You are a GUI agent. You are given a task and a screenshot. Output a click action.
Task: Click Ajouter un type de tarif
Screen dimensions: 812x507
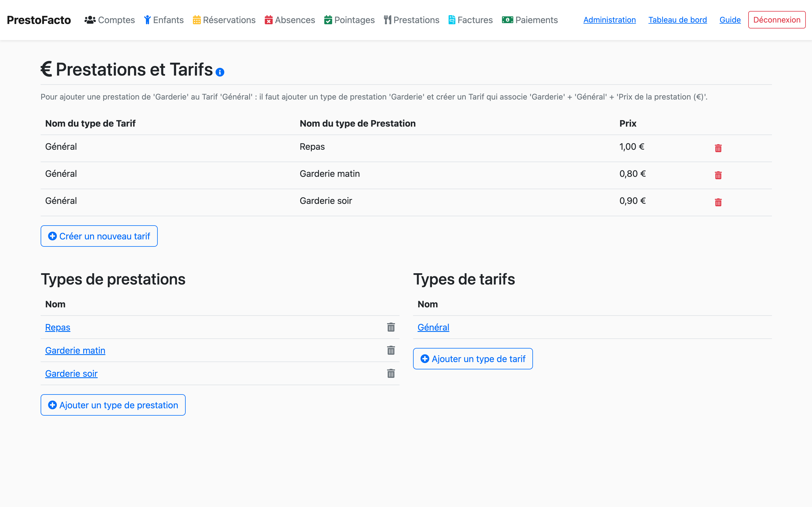pyautogui.click(x=473, y=359)
